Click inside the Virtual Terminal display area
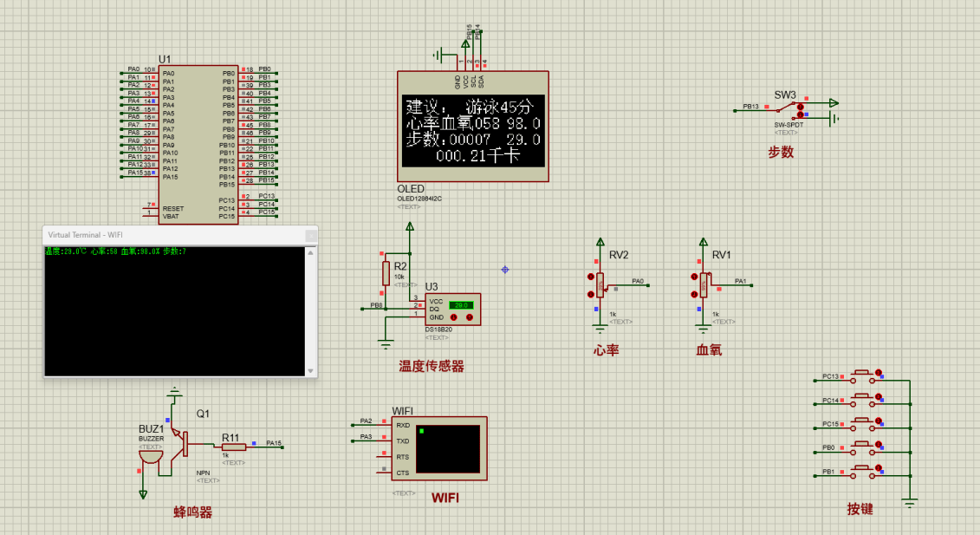Screen dimensions: 980x535 coord(173,312)
